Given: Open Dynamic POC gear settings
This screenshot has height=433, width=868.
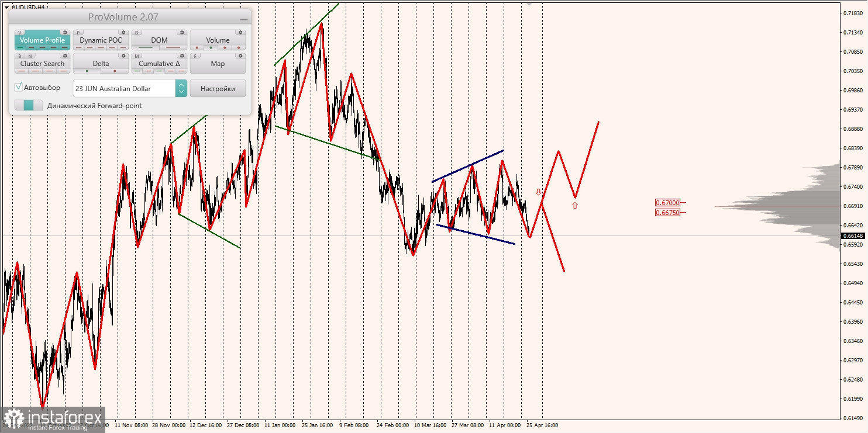Looking at the screenshot, I should tap(123, 33).
